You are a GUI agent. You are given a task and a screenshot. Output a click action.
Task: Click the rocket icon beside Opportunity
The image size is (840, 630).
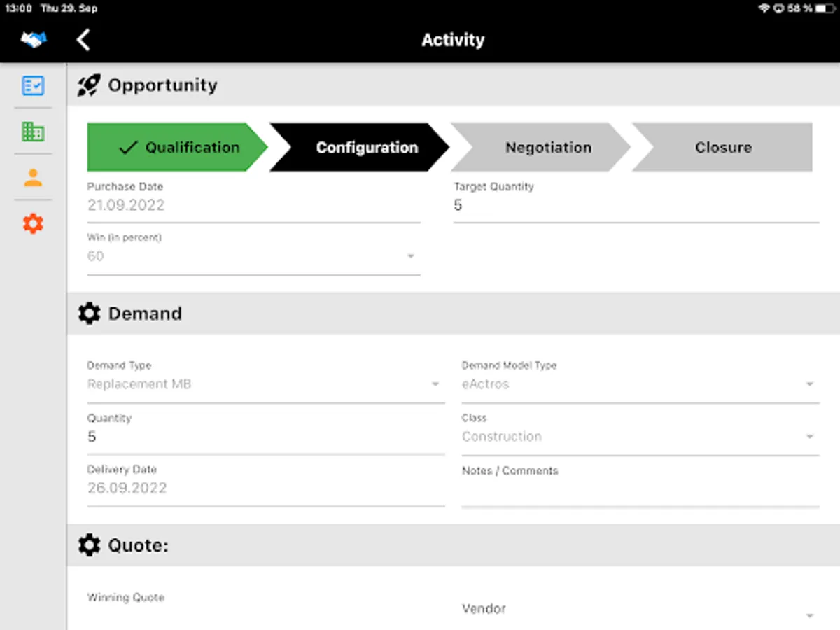tap(89, 85)
